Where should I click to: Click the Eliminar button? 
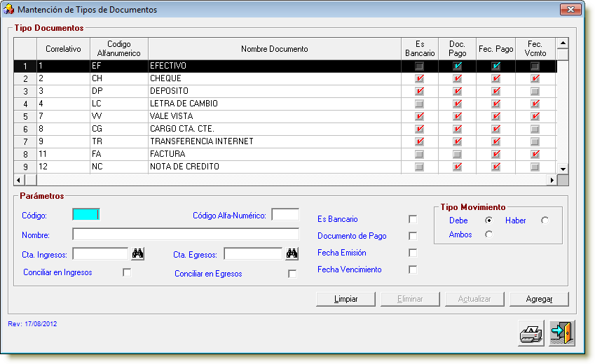click(x=410, y=299)
